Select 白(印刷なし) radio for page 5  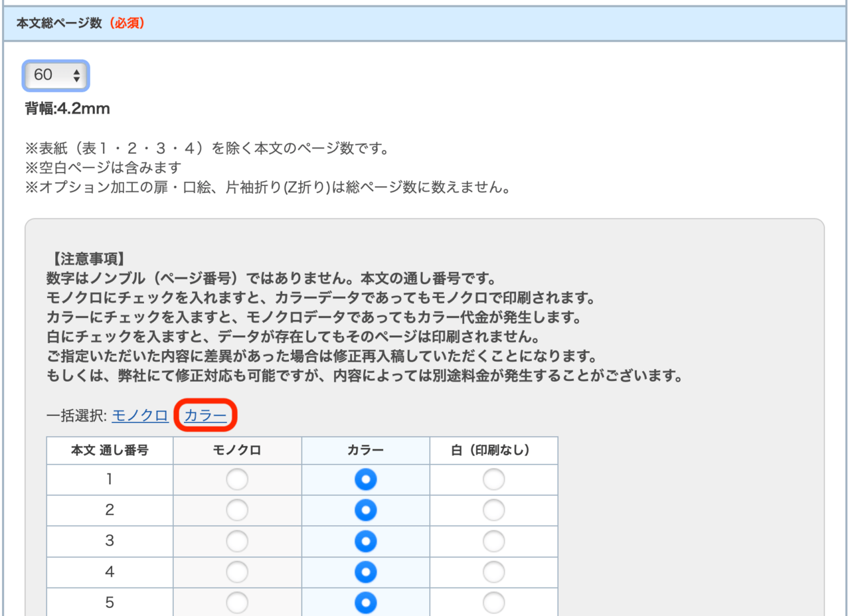click(x=493, y=602)
